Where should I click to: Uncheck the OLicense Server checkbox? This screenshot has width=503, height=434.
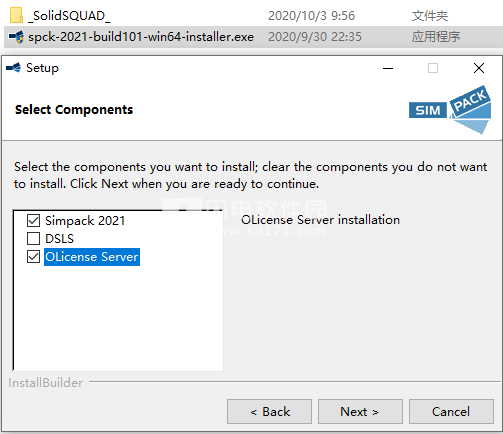(34, 257)
